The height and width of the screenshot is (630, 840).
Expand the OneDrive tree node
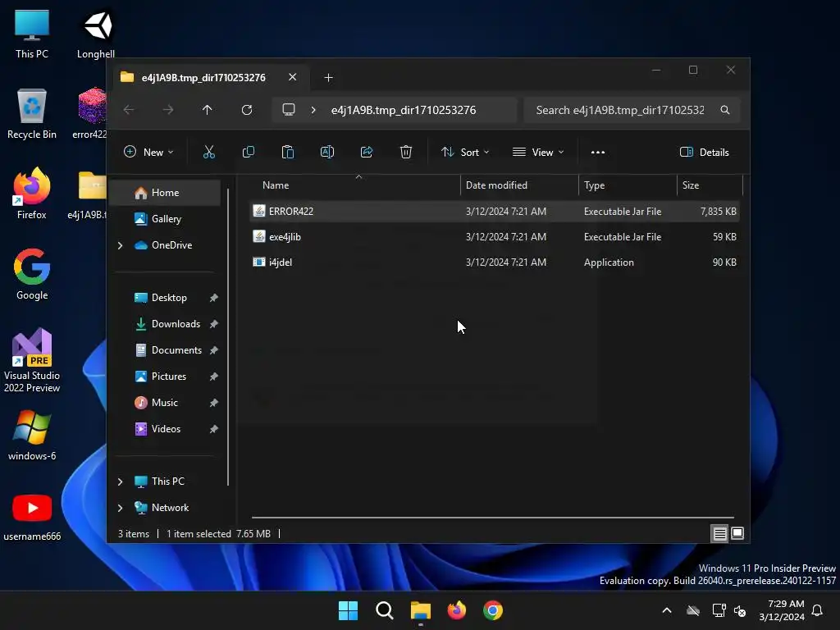[x=120, y=245]
